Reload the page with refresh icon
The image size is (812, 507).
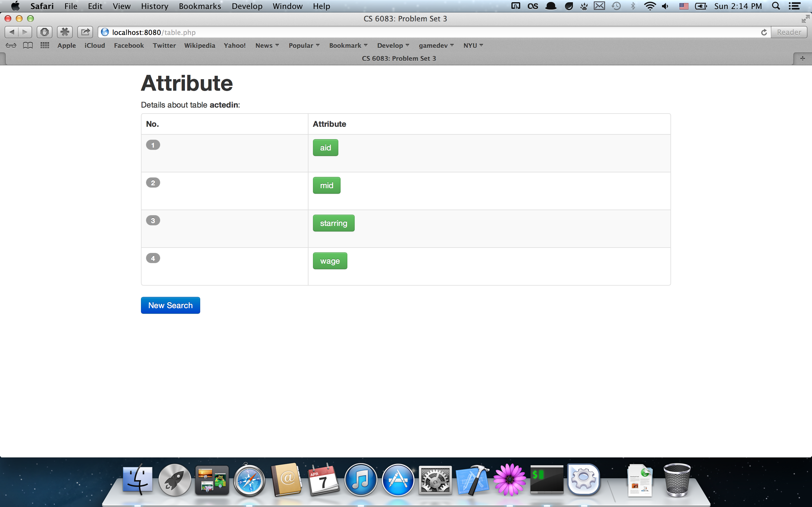[x=764, y=32]
